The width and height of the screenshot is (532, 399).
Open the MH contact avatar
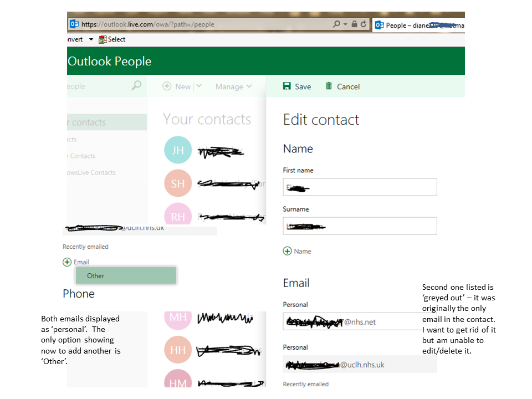pos(178,320)
